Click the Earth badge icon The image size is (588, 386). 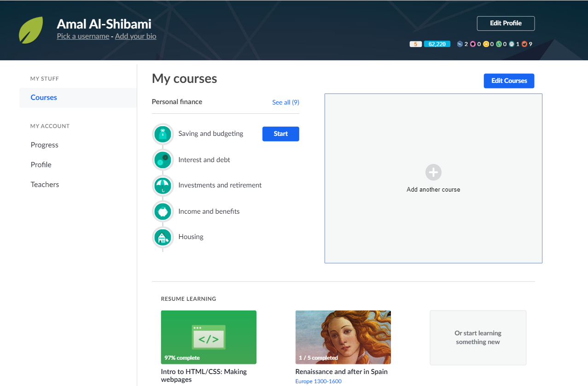499,44
